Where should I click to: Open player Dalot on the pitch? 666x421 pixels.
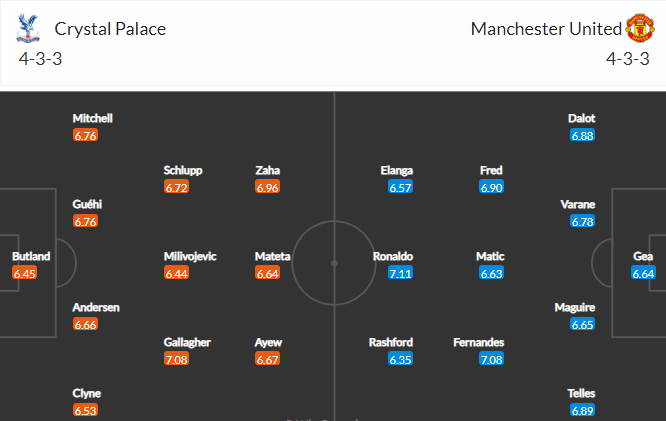pos(581,118)
